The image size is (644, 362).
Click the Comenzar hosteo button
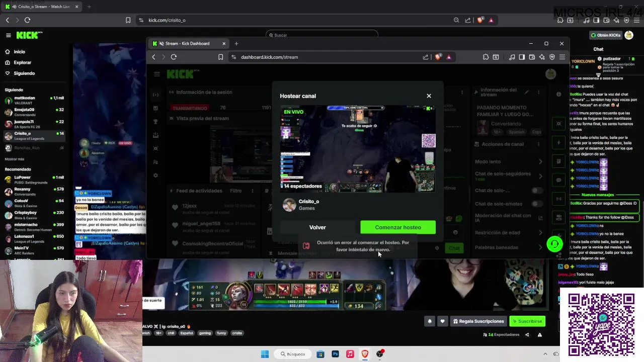click(x=398, y=227)
